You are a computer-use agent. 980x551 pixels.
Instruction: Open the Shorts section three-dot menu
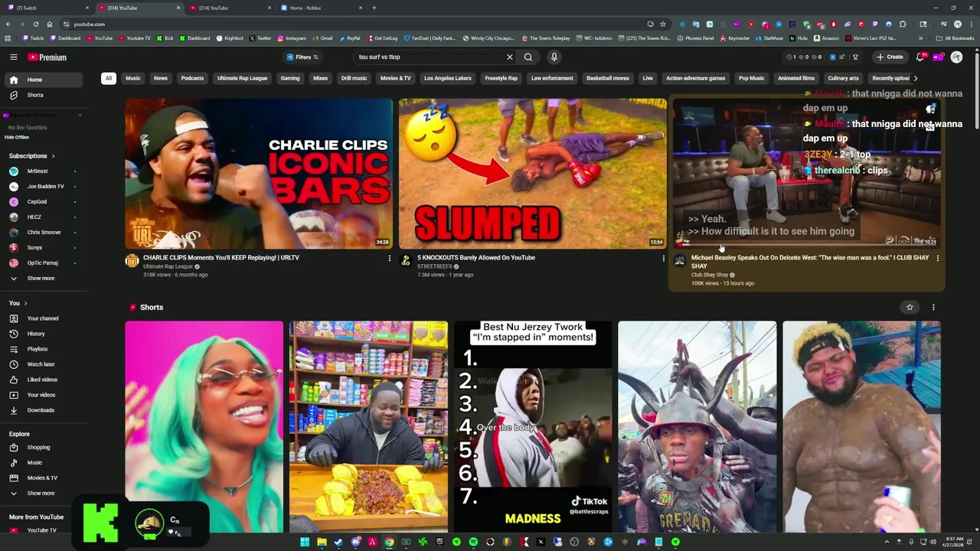933,308
